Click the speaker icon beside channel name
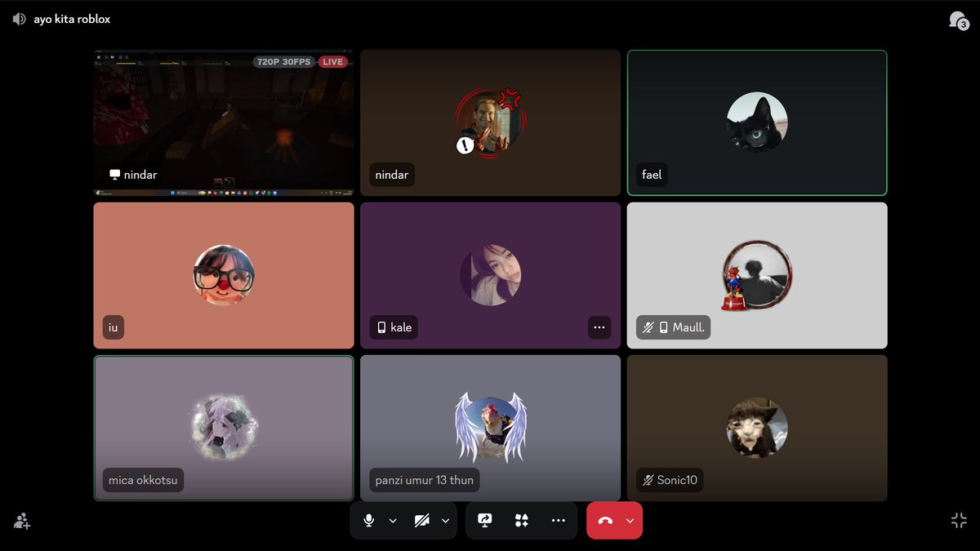Screen dimensions: 980x551 [19, 19]
